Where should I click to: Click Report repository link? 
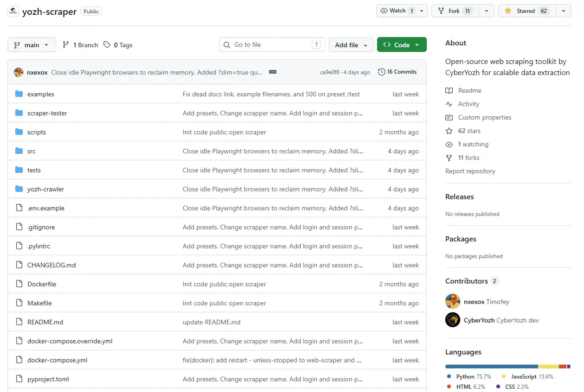click(x=470, y=171)
